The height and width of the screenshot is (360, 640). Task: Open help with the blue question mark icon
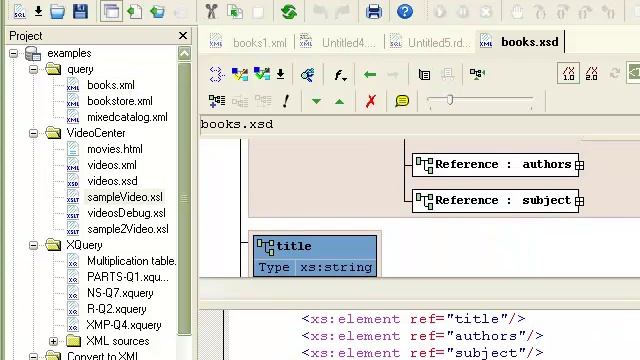coord(404,11)
